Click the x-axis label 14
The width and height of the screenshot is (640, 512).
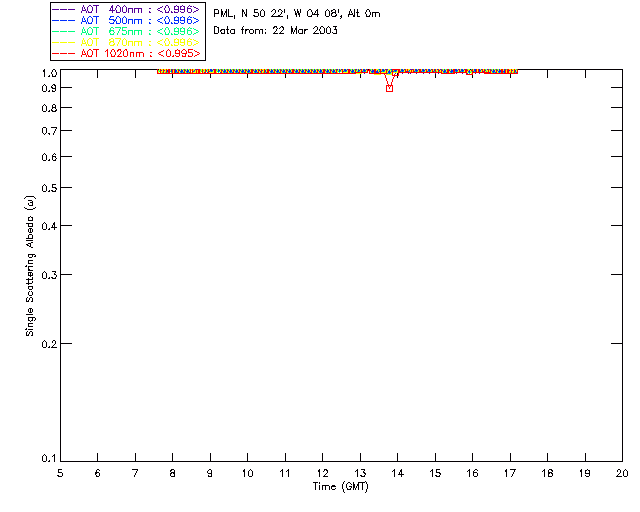pos(398,474)
